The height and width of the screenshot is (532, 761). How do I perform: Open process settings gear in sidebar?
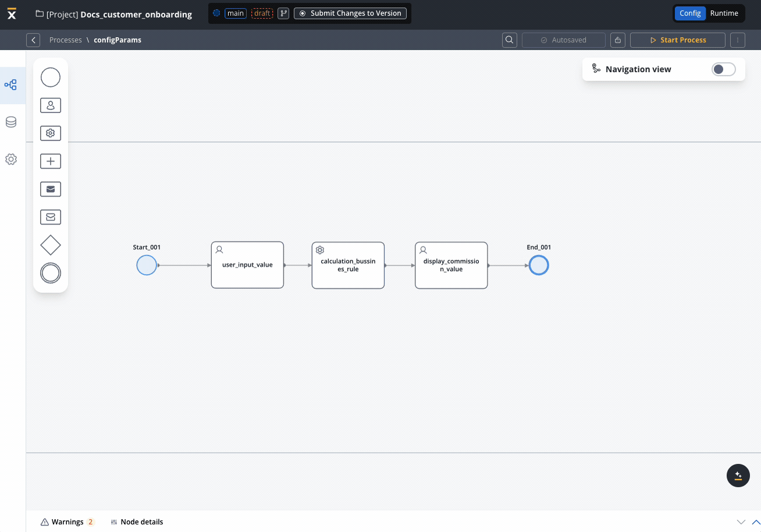click(10, 159)
